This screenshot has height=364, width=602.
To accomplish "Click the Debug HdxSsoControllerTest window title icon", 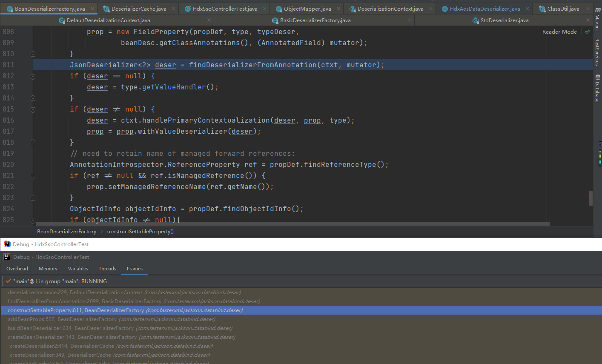I will 7,244.
